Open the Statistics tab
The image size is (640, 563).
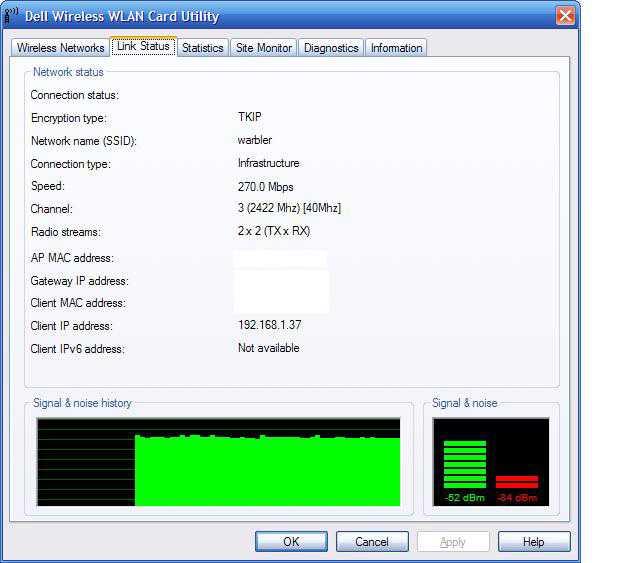click(x=203, y=48)
